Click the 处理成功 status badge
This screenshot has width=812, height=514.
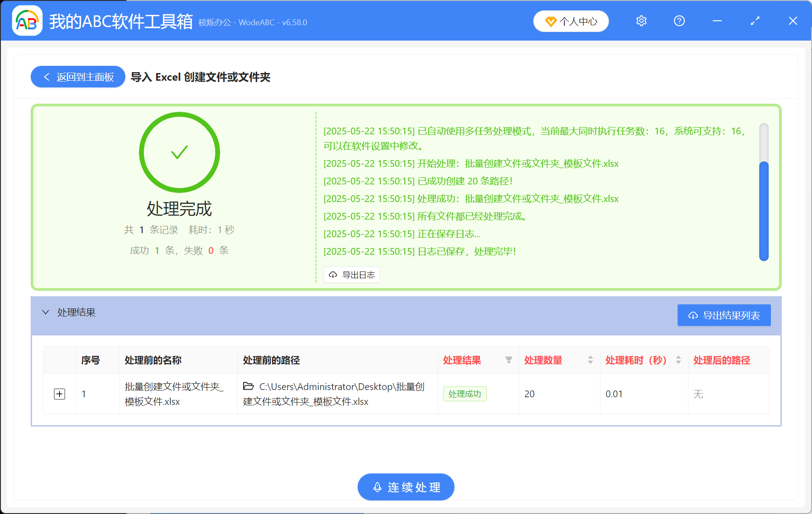coord(465,394)
